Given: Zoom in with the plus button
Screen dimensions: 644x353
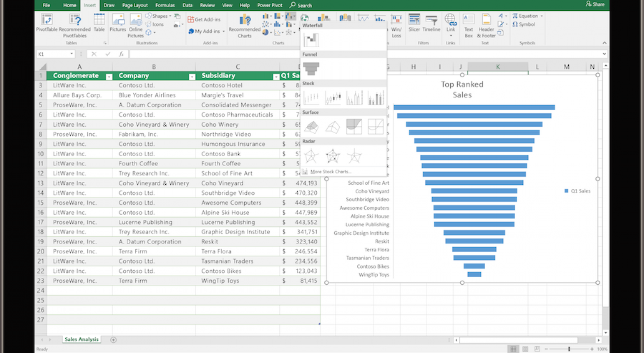Looking at the screenshot, I should [x=592, y=349].
